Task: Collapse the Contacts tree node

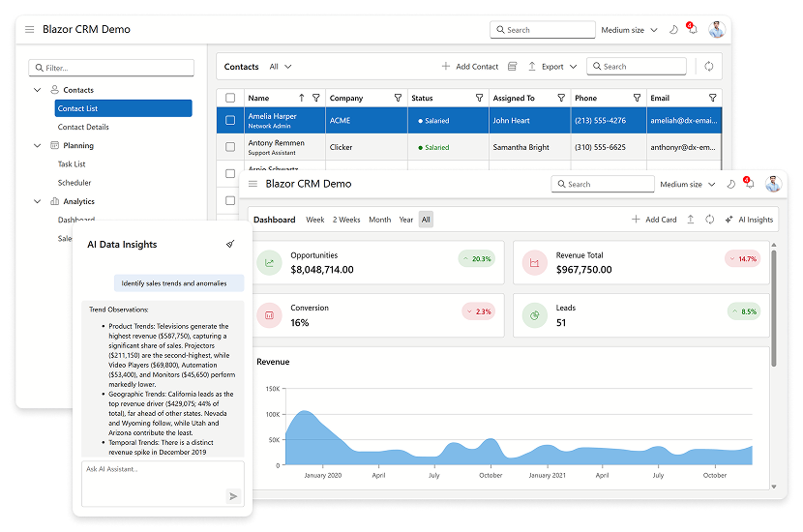Action: click(38, 90)
